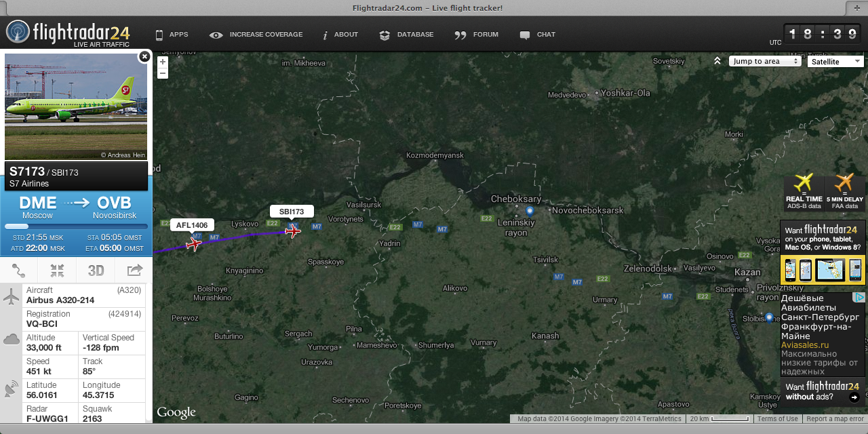Viewport: 868px width, 434px height.
Task: Open the FORUM menu item
Action: tap(477, 35)
